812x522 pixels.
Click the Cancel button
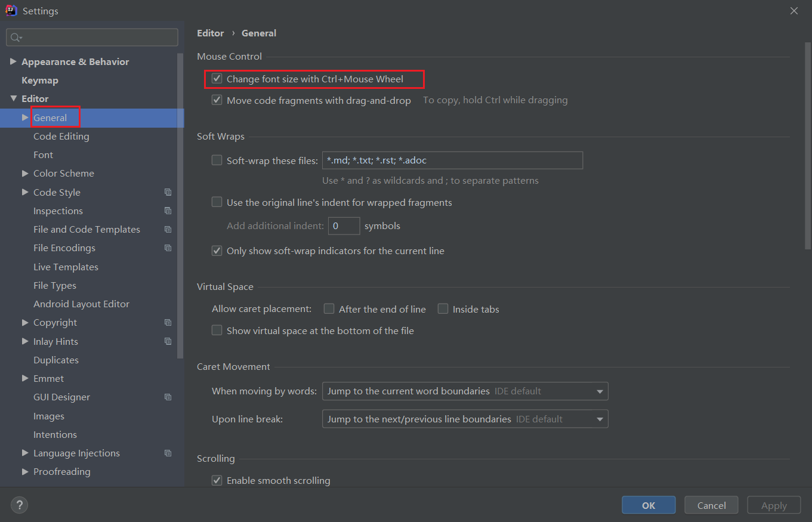click(x=711, y=505)
